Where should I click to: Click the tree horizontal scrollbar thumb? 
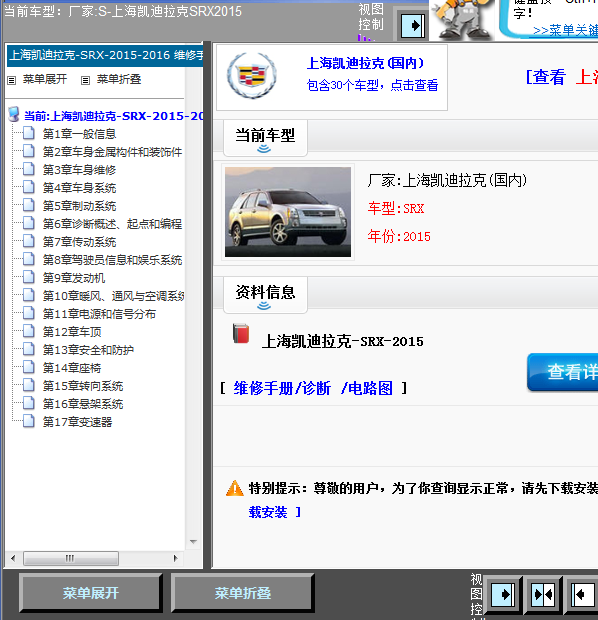[x=71, y=558]
